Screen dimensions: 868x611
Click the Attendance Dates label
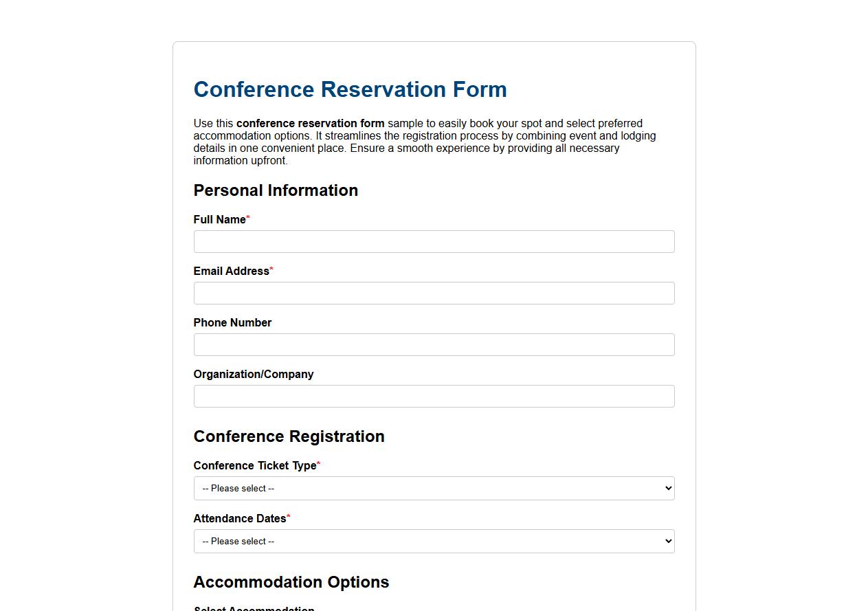[x=238, y=518]
